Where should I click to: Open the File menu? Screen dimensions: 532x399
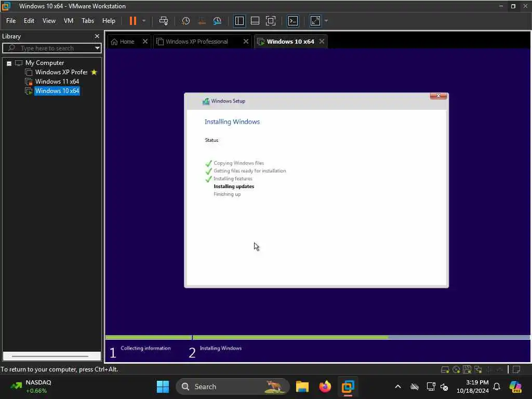click(x=11, y=21)
